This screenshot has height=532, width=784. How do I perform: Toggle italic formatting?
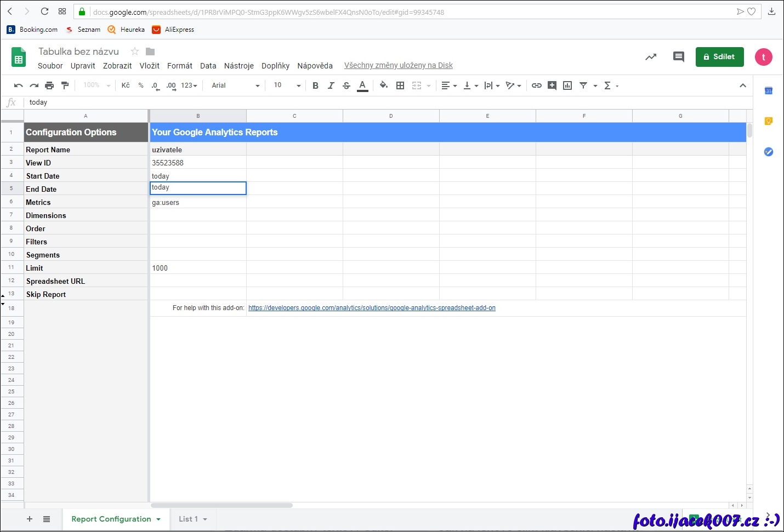331,85
